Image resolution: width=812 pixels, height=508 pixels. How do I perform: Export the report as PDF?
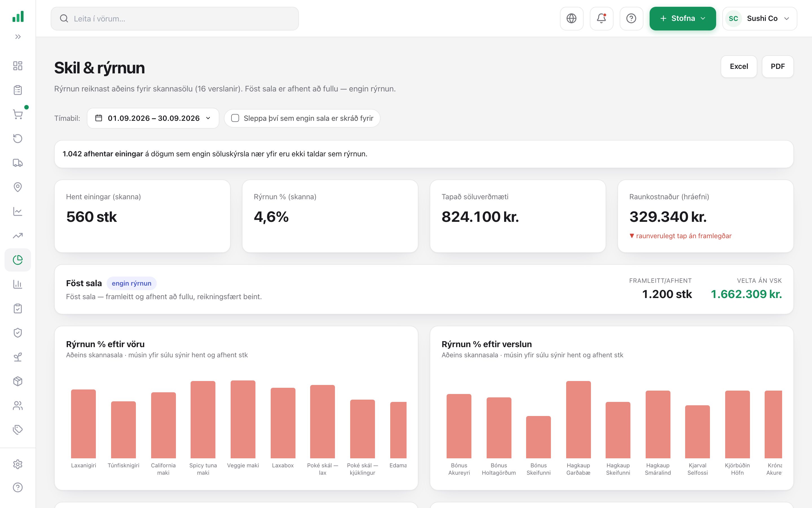pos(777,67)
